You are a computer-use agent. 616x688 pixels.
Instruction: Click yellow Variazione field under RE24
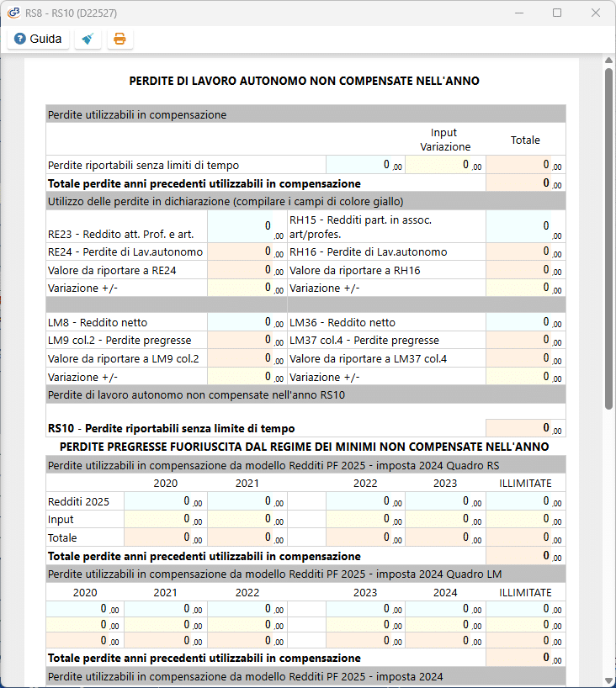point(247,288)
